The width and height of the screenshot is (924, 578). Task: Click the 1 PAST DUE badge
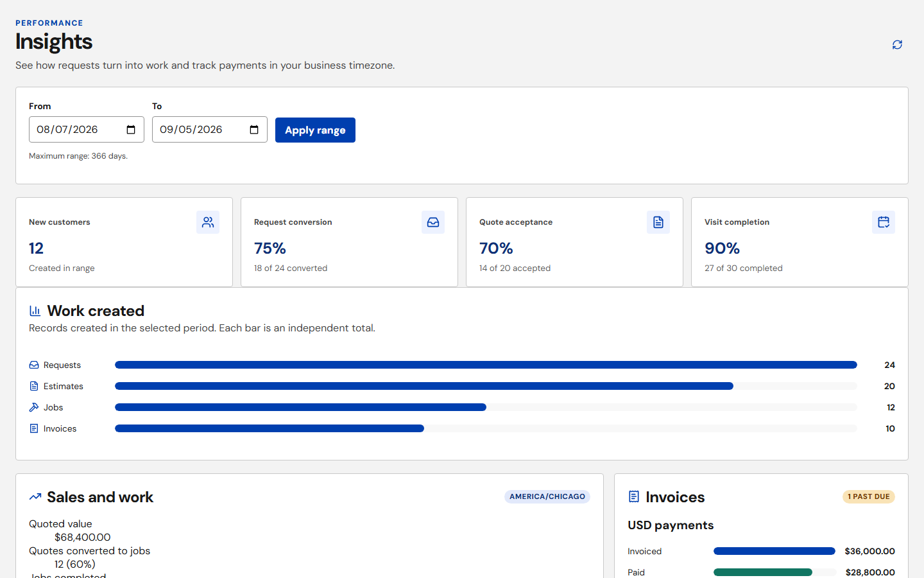point(869,496)
